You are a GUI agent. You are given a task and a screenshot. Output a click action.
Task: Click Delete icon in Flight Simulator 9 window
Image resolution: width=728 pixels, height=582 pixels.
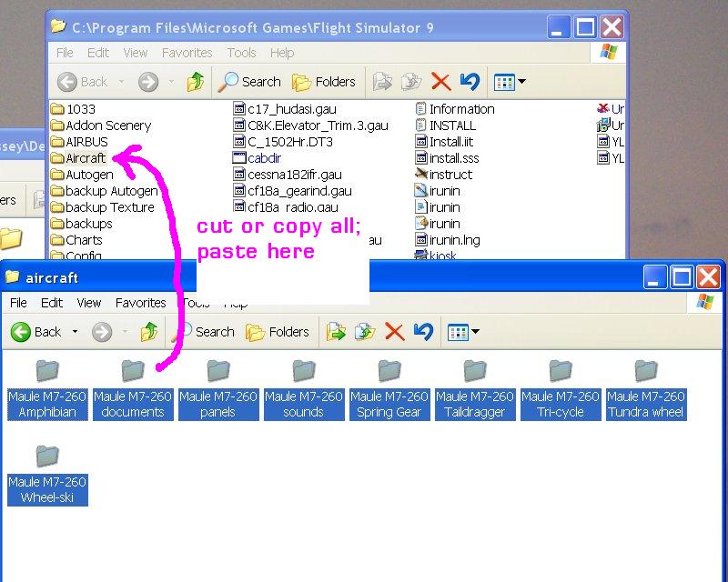tap(441, 82)
